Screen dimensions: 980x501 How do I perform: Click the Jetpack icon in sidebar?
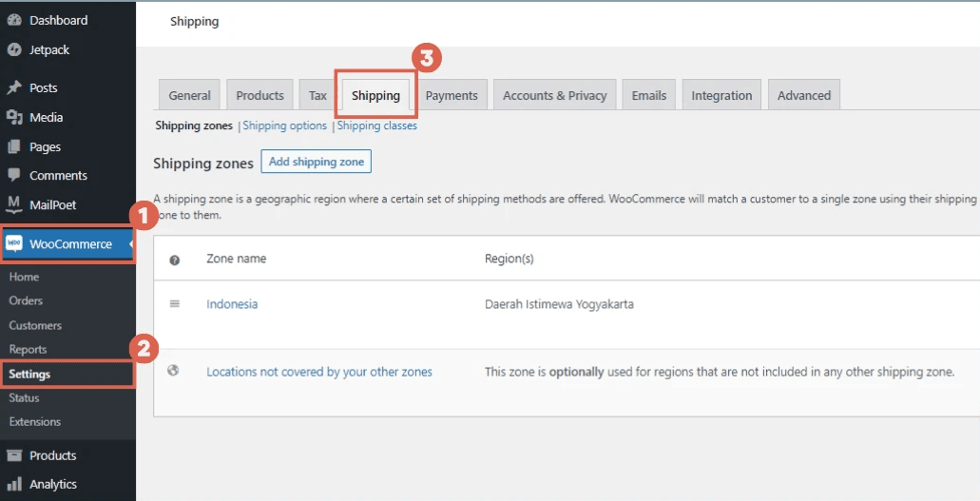tap(14, 49)
